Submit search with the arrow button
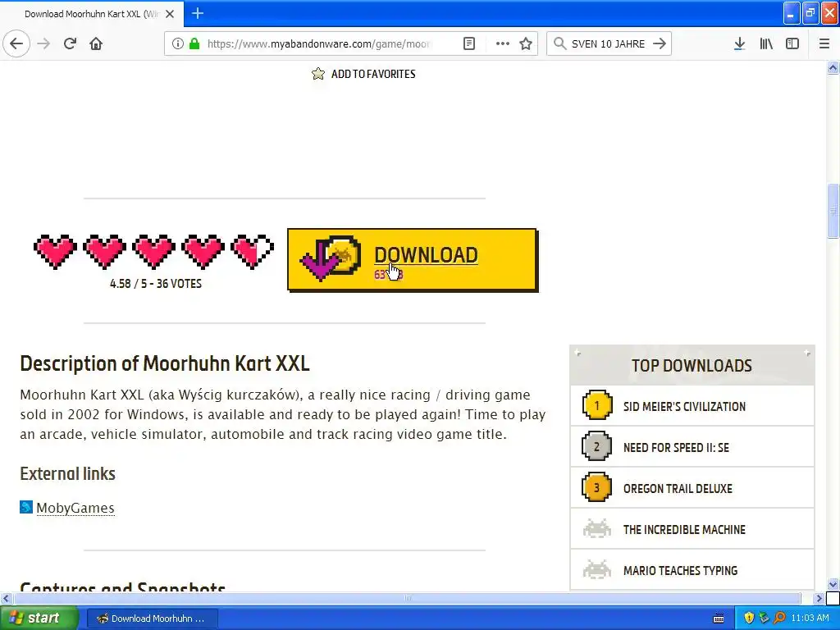840x630 pixels. tap(660, 43)
